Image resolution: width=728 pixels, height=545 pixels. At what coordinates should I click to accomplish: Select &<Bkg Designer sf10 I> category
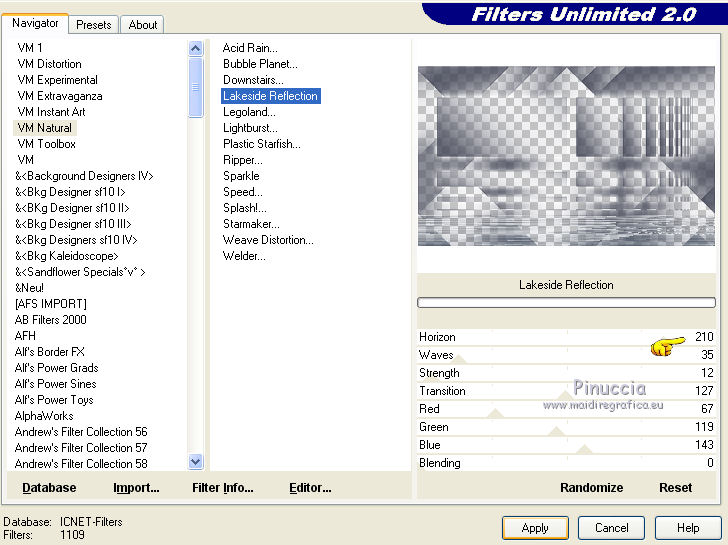pos(70,192)
